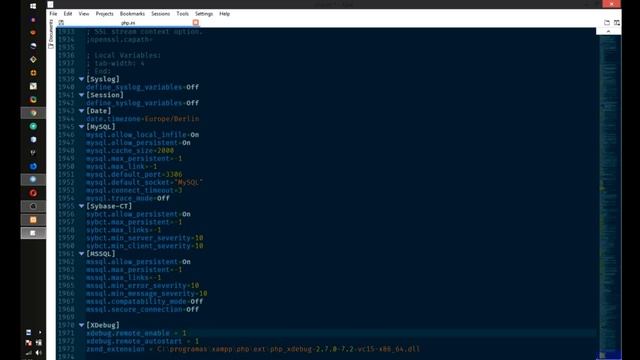Click the mssql.allow_persistent=On line
The height and width of the screenshot is (360, 640).
tap(138, 262)
